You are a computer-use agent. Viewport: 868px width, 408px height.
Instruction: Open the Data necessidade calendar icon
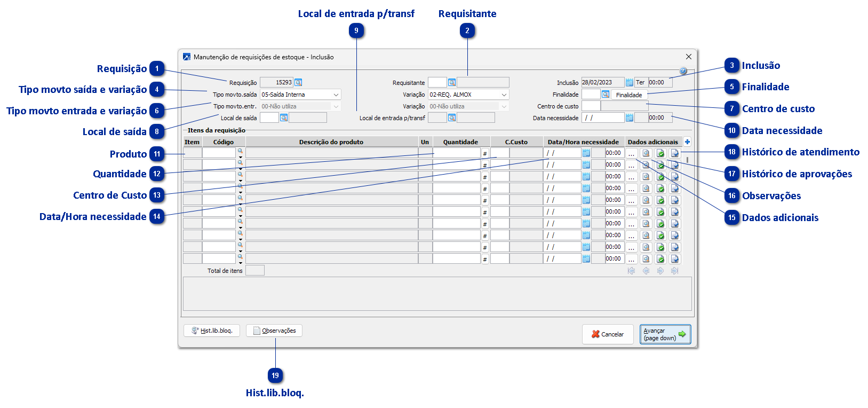click(x=629, y=117)
